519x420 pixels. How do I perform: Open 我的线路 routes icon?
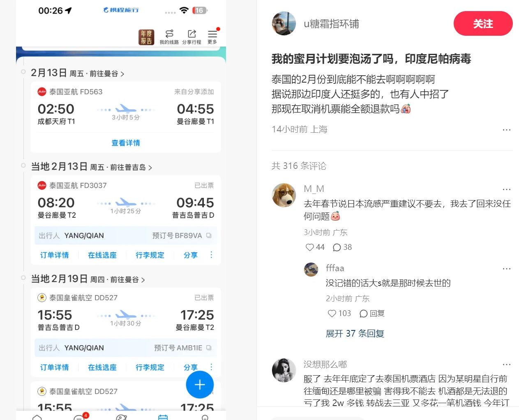click(x=169, y=37)
